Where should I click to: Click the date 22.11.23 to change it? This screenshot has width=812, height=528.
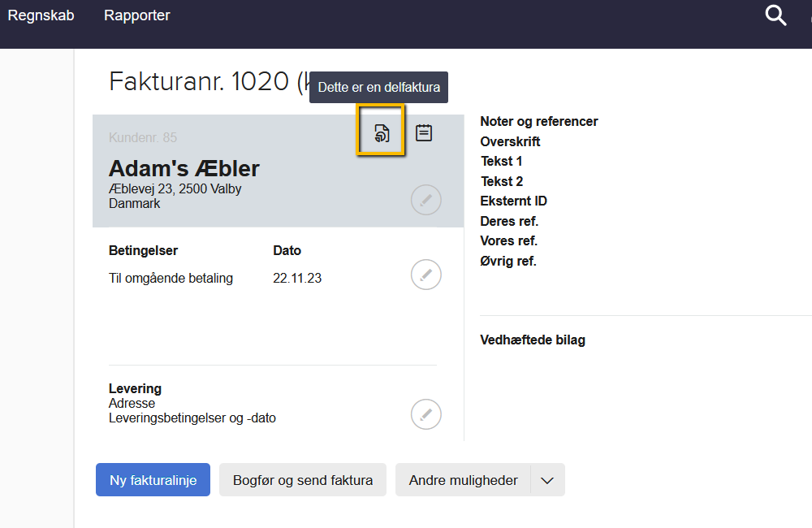[x=296, y=276]
